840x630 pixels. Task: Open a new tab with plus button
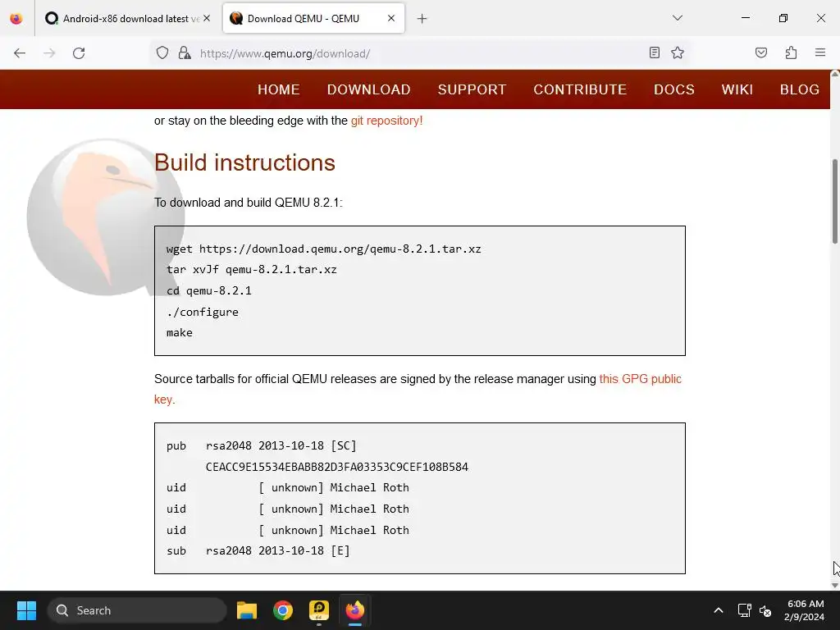422,19
